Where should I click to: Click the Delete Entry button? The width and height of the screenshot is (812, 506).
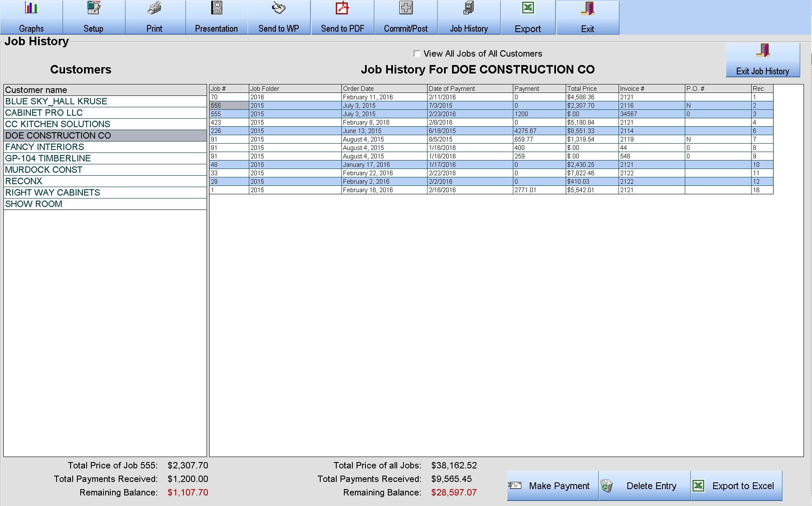point(644,486)
